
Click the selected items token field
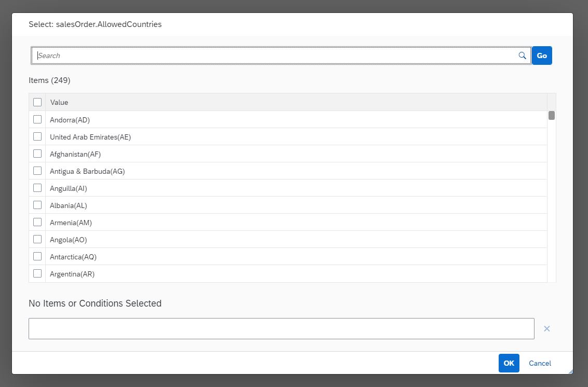click(x=281, y=328)
